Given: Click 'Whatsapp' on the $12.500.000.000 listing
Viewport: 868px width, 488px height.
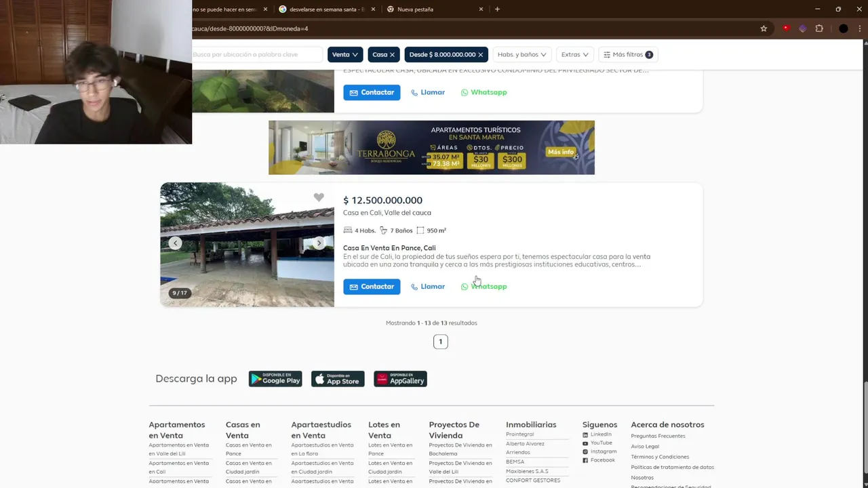Looking at the screenshot, I should [x=484, y=287].
